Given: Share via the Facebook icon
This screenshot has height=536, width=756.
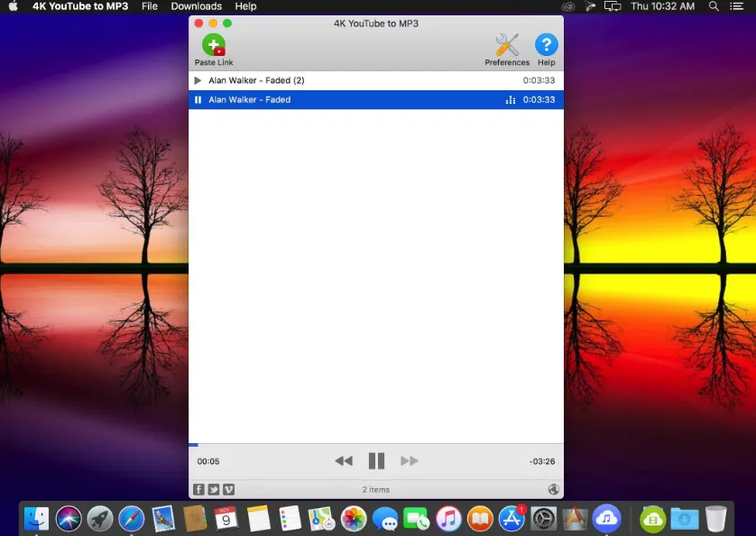Looking at the screenshot, I should click(x=198, y=490).
